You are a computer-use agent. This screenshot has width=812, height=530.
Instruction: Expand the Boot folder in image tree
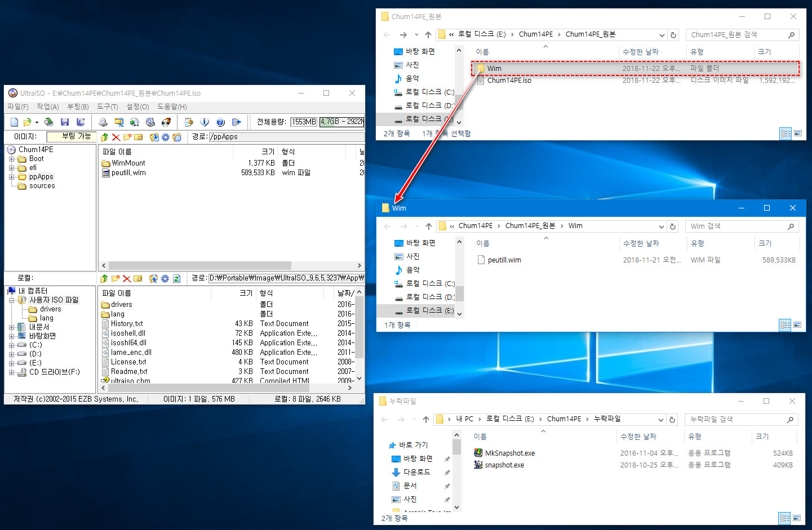11,159
